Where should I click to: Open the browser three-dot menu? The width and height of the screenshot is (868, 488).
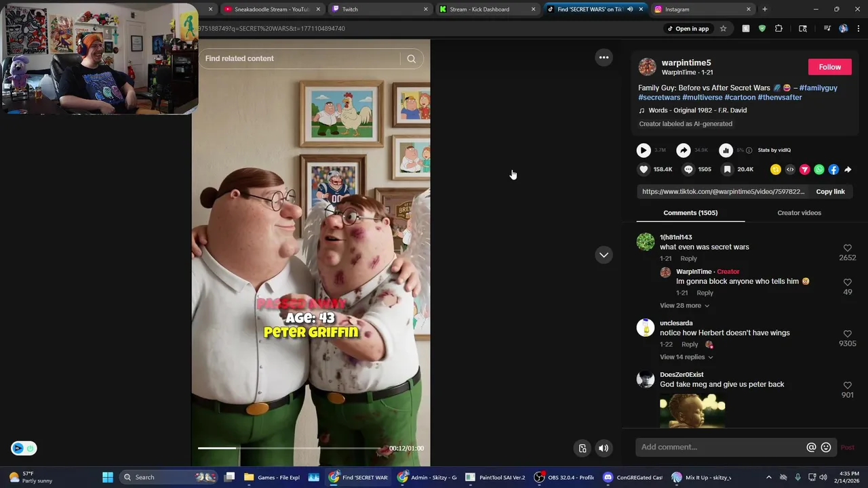[x=859, y=28]
